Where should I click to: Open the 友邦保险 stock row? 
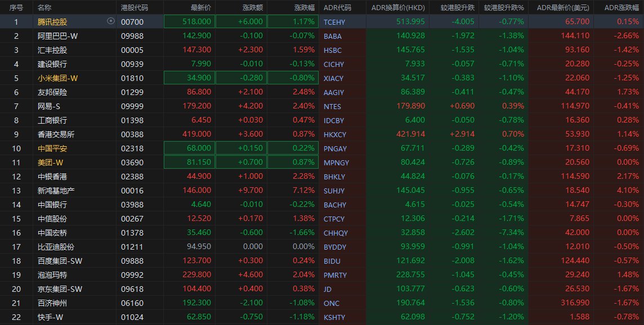(x=322, y=92)
